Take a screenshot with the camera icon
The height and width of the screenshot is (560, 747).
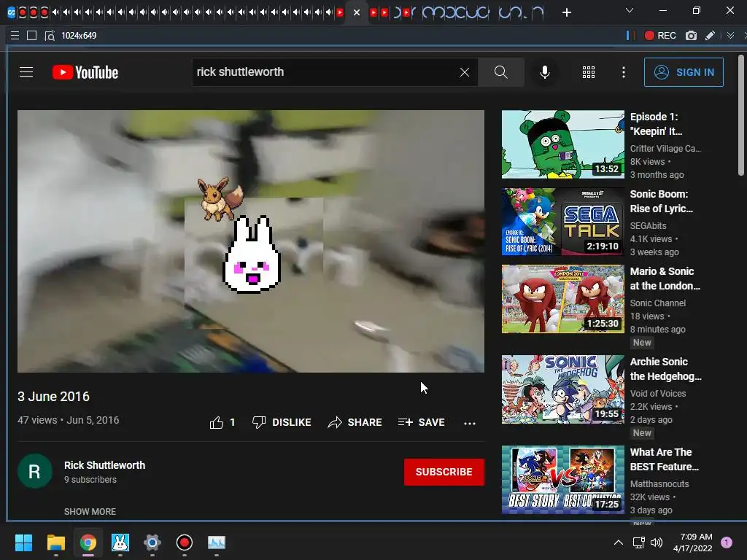click(691, 35)
